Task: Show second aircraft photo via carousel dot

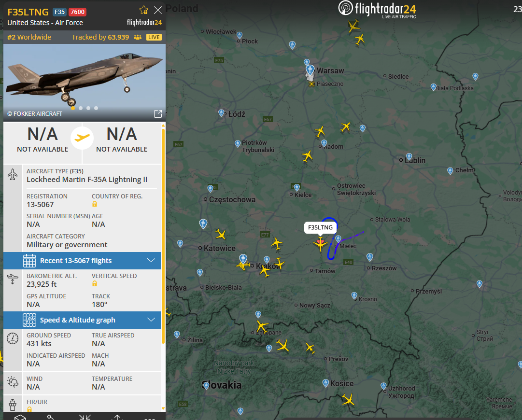Action: tap(81, 108)
